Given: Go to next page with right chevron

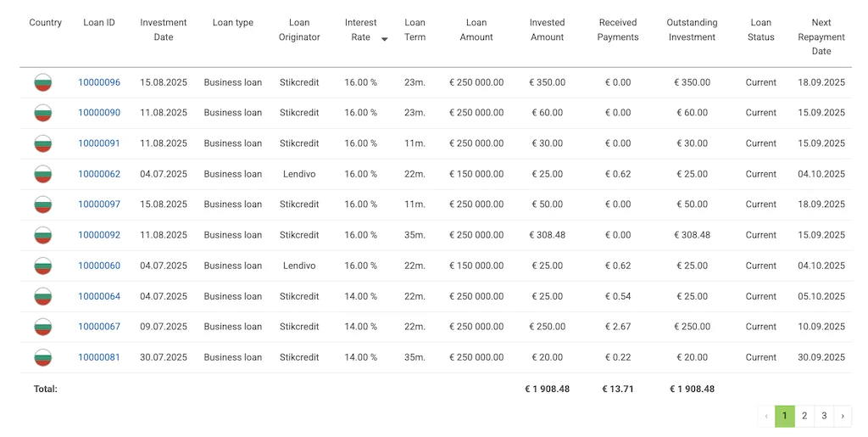Looking at the screenshot, I should [x=843, y=416].
